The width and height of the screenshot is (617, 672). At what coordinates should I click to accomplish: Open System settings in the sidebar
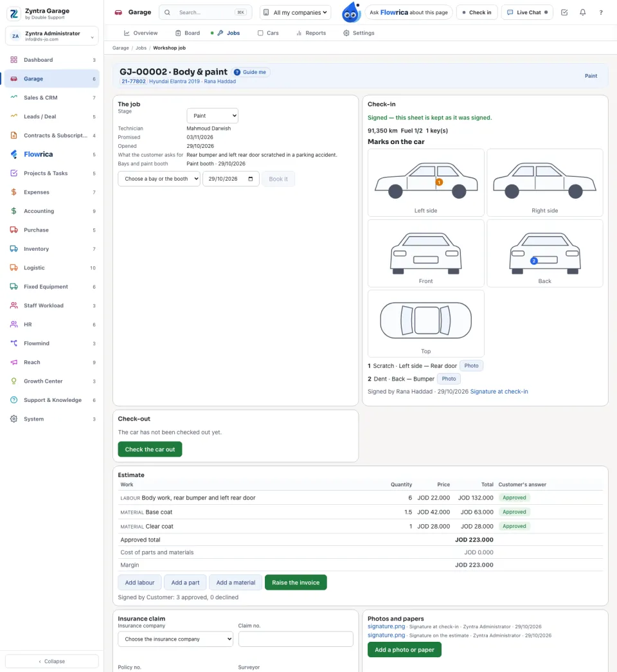tap(52, 419)
